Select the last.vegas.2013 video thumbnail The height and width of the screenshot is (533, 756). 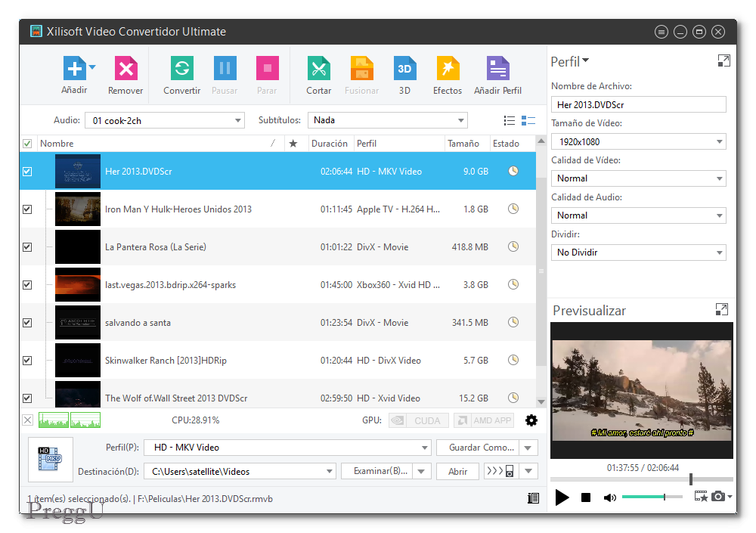coord(78,284)
